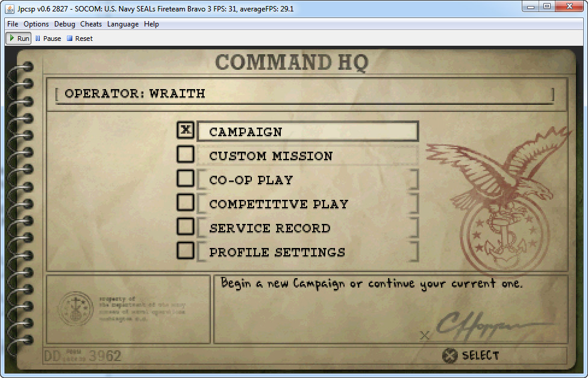
Task: Tick the Service Record checkbox
Action: pyautogui.click(x=186, y=227)
